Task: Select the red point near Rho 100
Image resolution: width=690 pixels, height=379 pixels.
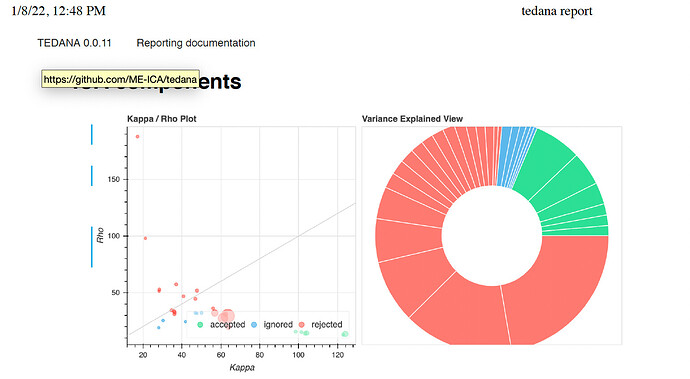Action: click(x=145, y=238)
